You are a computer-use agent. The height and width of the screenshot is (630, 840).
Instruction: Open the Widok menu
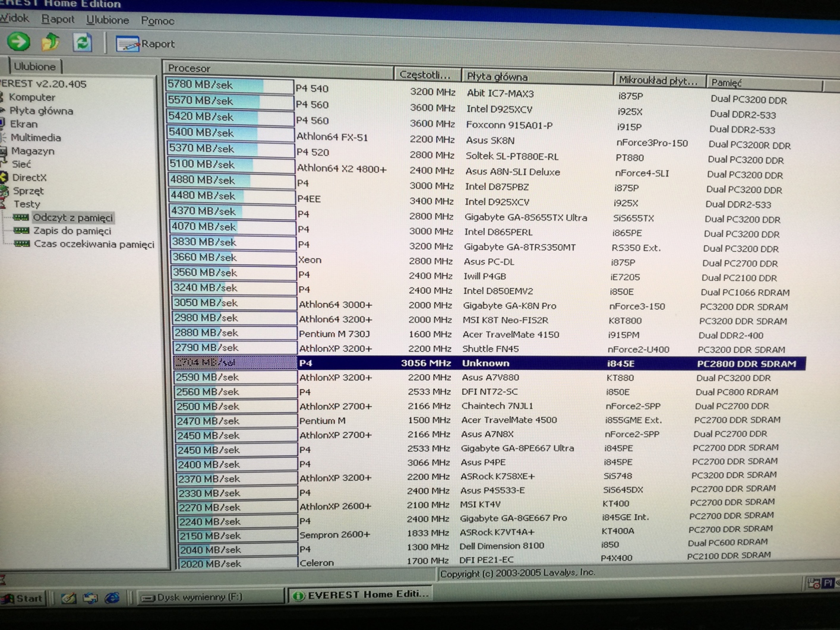coord(14,18)
